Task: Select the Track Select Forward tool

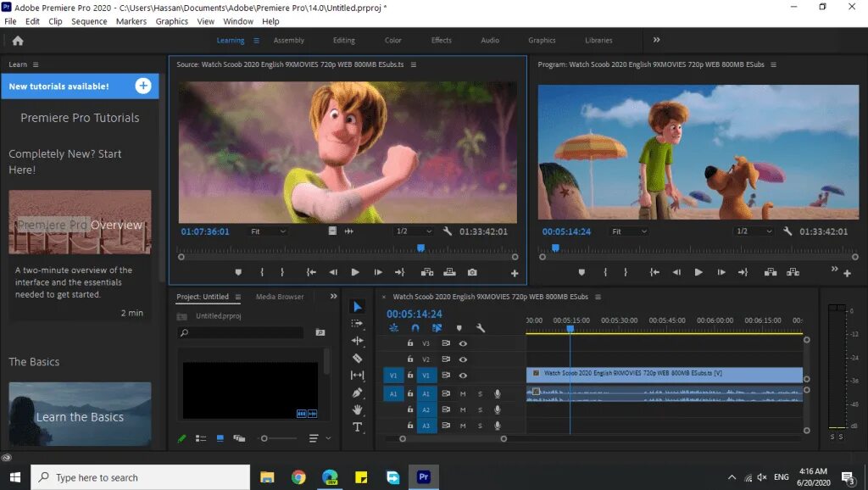Action: tap(358, 323)
